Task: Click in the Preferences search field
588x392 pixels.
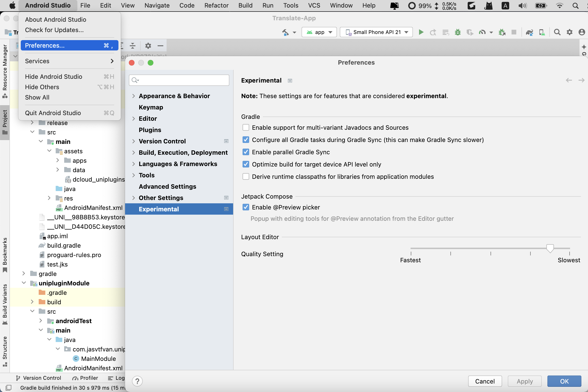Action: click(x=179, y=80)
